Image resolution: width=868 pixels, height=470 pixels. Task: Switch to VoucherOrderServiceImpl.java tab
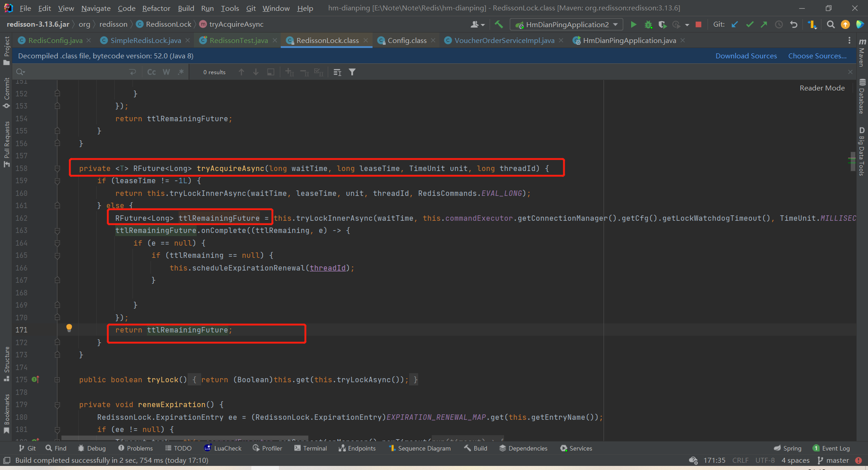click(x=504, y=41)
